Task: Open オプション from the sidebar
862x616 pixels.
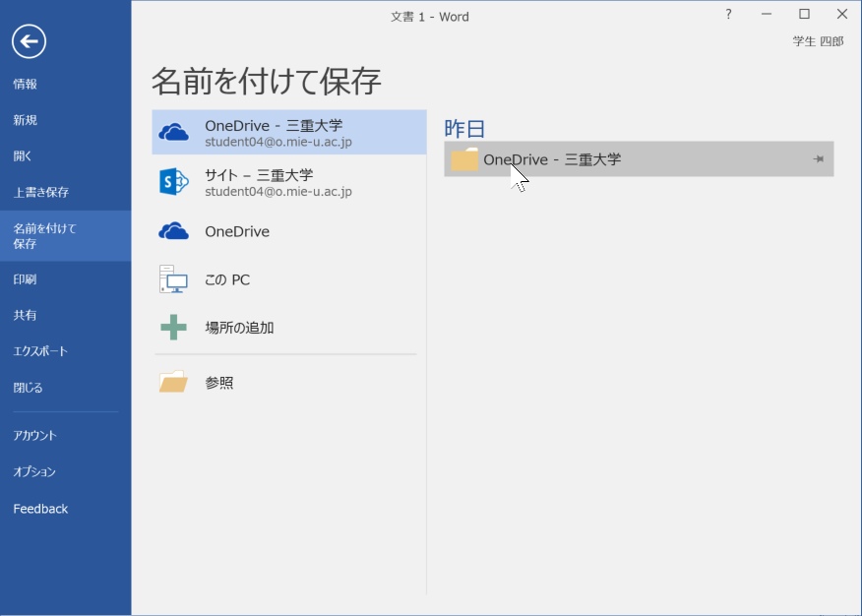Action: click(x=34, y=471)
